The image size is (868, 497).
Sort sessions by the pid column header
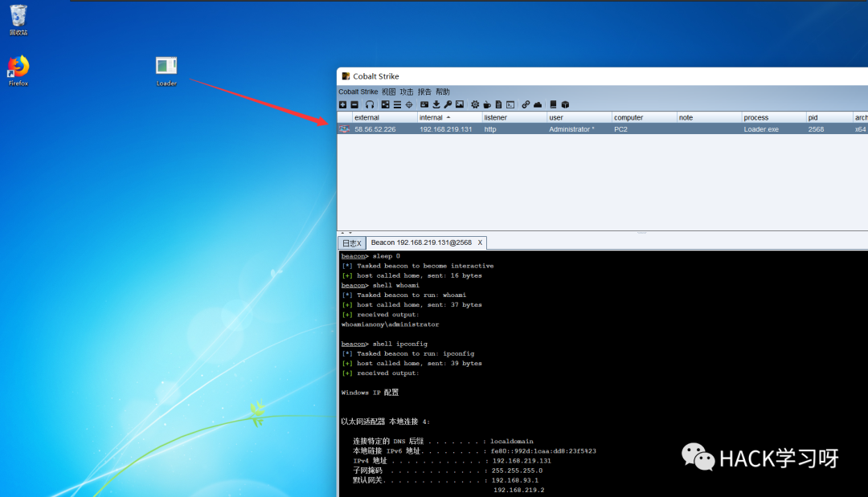[829, 117]
